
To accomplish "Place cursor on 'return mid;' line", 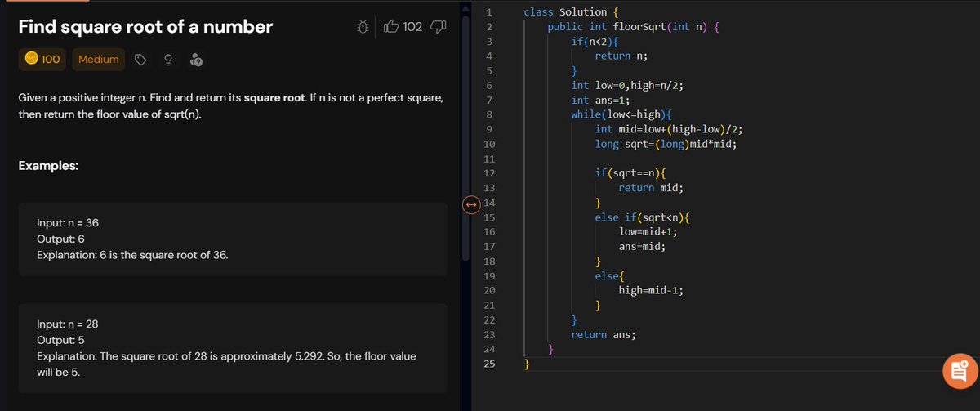I will point(651,188).
